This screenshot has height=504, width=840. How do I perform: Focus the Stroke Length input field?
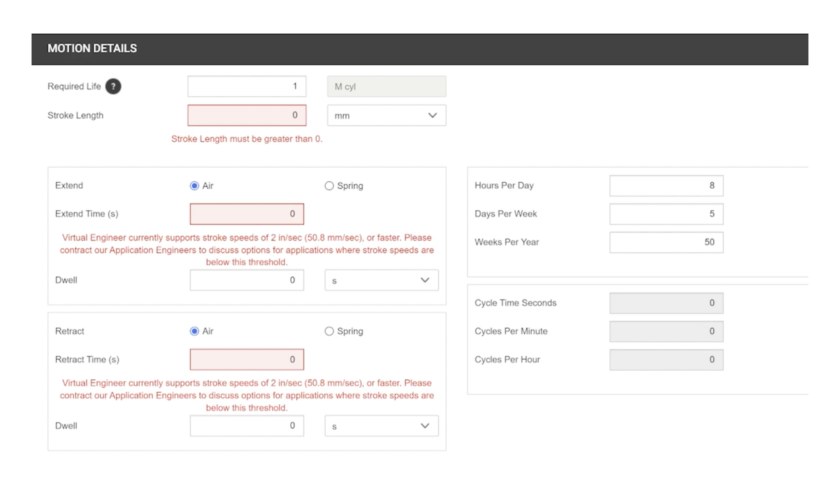(247, 115)
